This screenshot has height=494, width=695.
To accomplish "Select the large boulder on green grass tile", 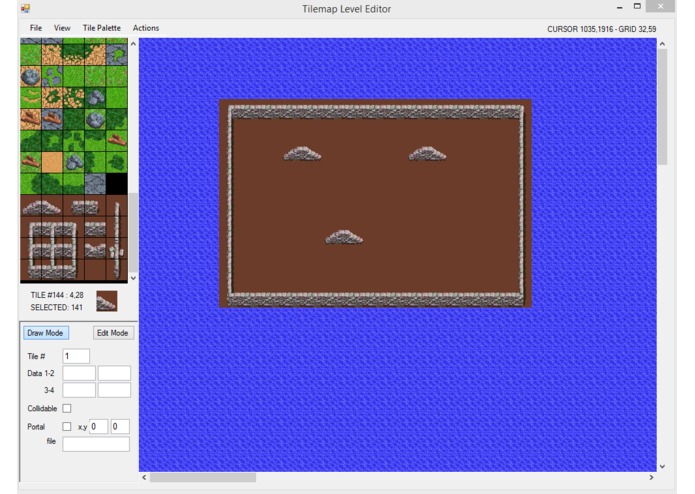I will coord(95,120).
